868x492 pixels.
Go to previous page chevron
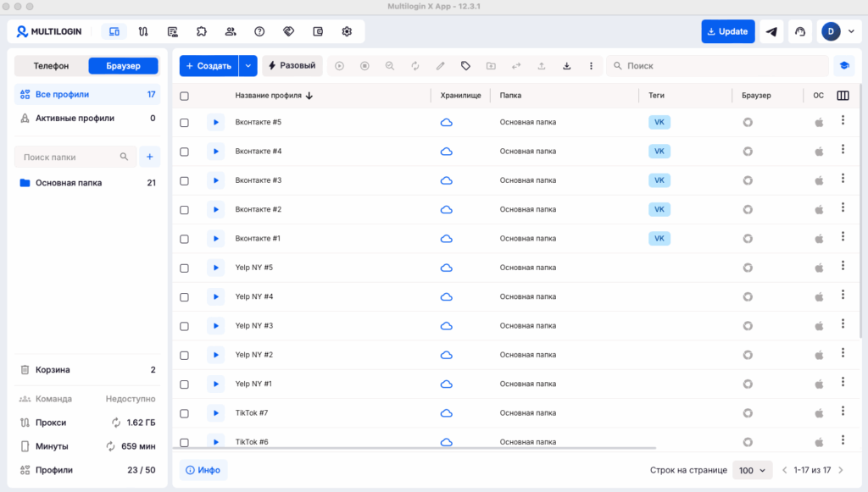(x=784, y=471)
